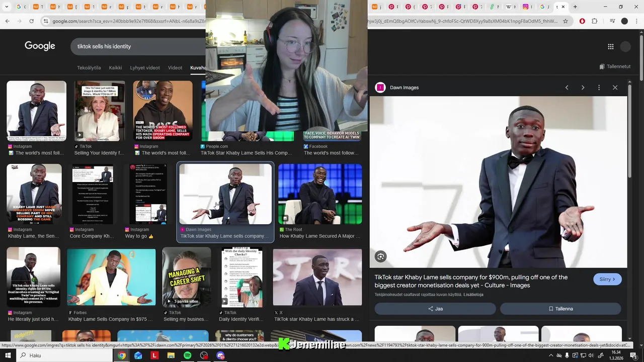The width and height of the screenshot is (644, 362).
Task: Open 'Khaby Lame, the Sen...' Instagram result
Action: [x=34, y=202]
